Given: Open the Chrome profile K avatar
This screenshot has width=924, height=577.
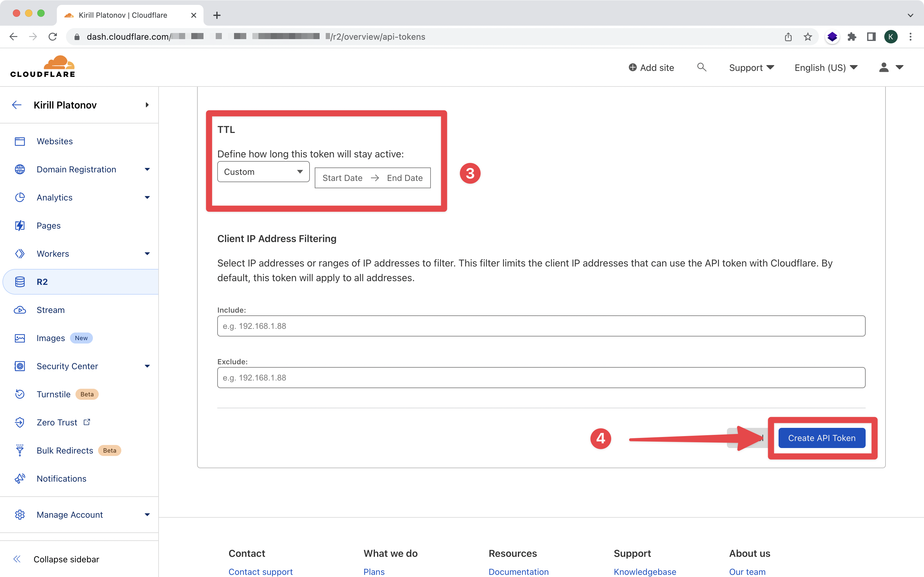Looking at the screenshot, I should (891, 37).
